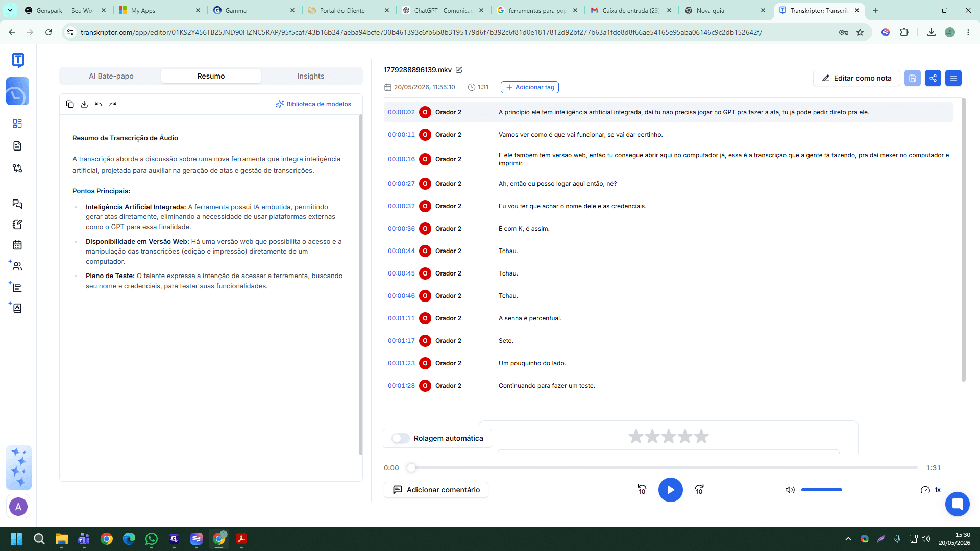Viewport: 980px width, 551px height.
Task: Click the red speaker avatar at 00:00:36
Action: coord(425,229)
